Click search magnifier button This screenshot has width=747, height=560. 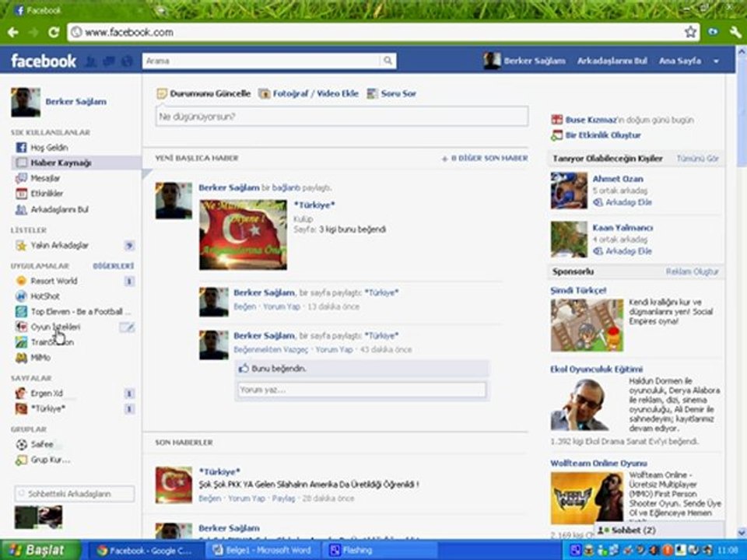coord(388,61)
